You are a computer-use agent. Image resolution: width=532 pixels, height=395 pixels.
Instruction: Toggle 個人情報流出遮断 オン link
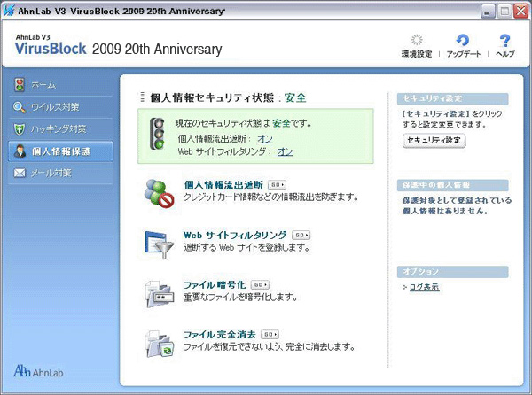pyautogui.click(x=265, y=139)
